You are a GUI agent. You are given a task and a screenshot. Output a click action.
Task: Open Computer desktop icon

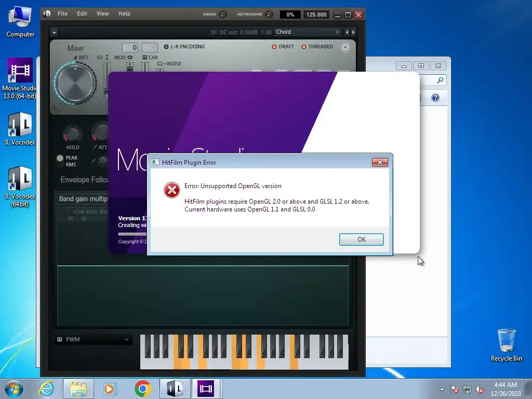(x=20, y=21)
